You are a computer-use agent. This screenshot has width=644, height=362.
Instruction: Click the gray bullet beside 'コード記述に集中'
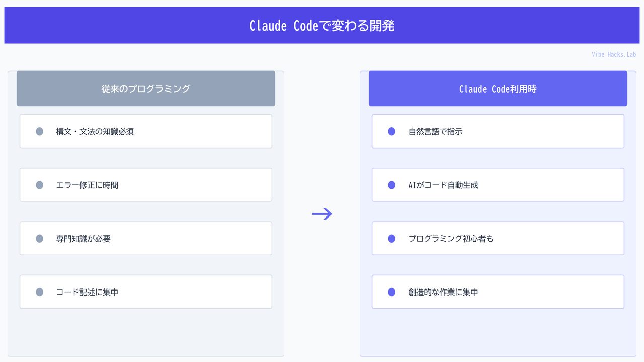click(40, 292)
